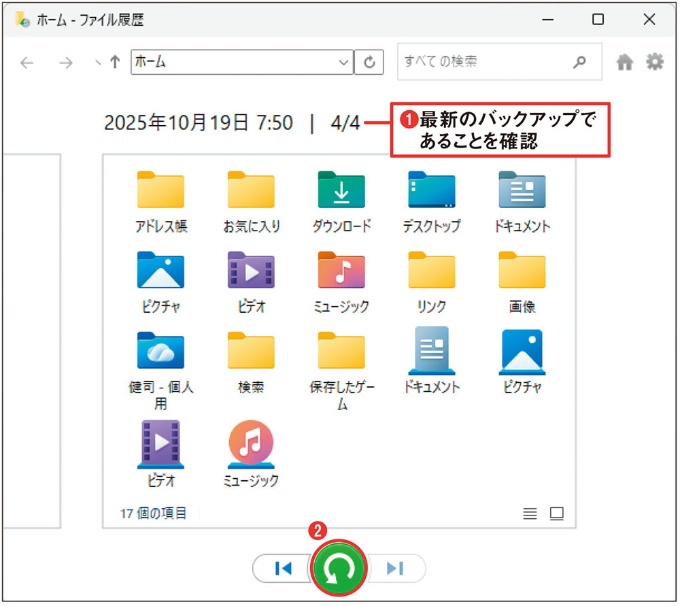
Task: Switch to large icons view
Action: (557, 514)
